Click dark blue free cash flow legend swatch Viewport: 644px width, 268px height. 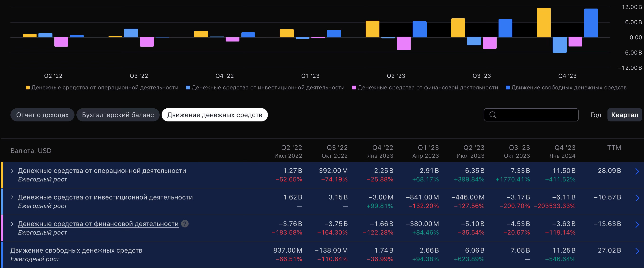tap(508, 88)
